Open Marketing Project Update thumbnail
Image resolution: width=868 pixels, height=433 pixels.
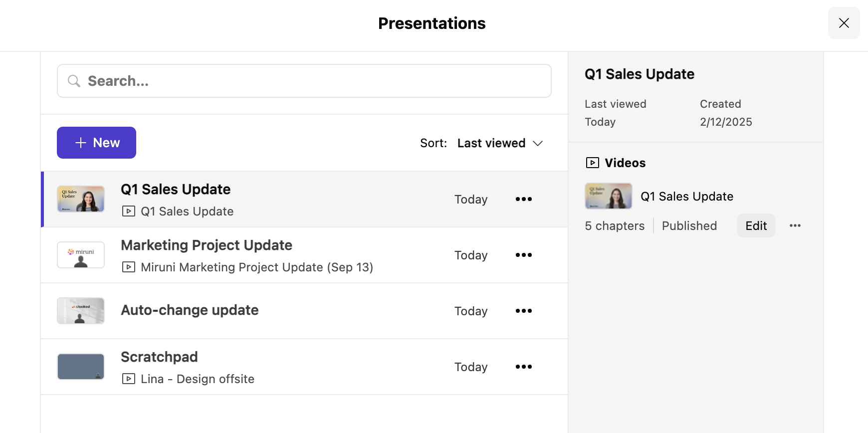tap(81, 255)
